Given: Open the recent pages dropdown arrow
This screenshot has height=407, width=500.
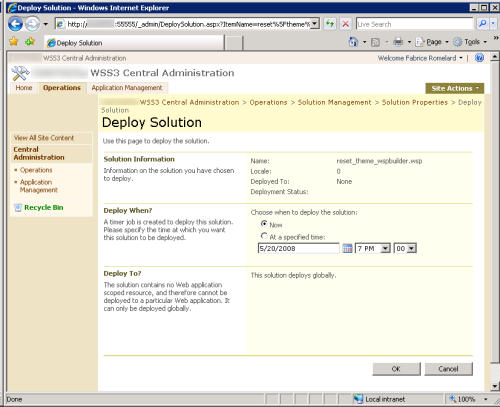Looking at the screenshot, I should click(x=46, y=24).
